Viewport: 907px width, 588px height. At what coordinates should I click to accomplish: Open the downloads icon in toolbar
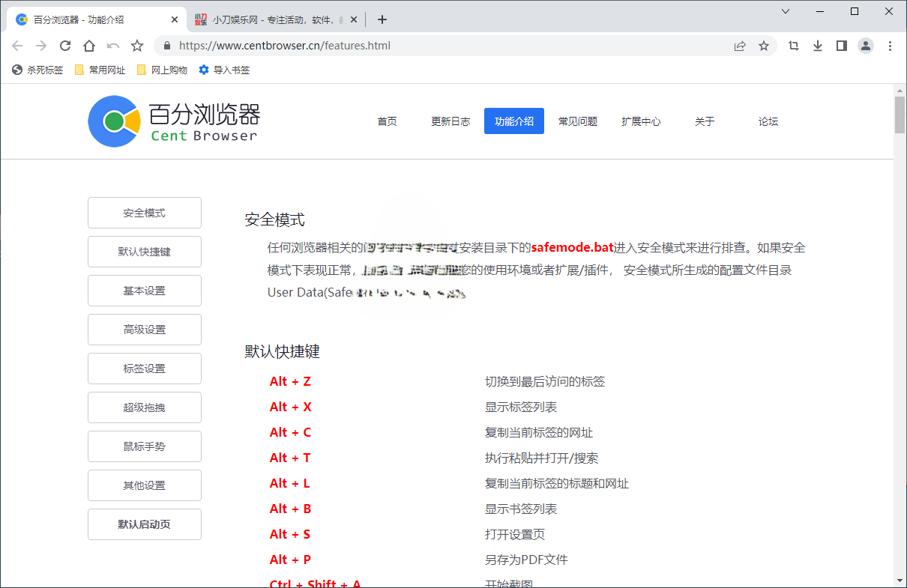[818, 46]
